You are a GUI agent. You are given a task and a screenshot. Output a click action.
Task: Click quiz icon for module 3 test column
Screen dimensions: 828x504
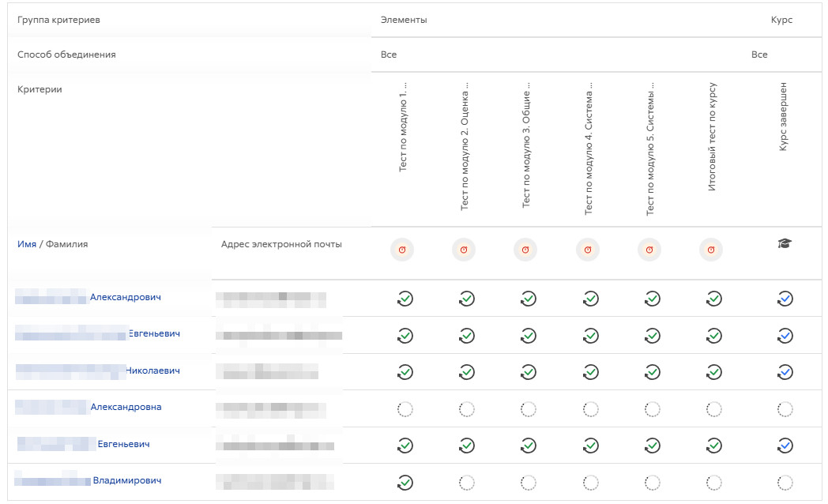click(525, 250)
